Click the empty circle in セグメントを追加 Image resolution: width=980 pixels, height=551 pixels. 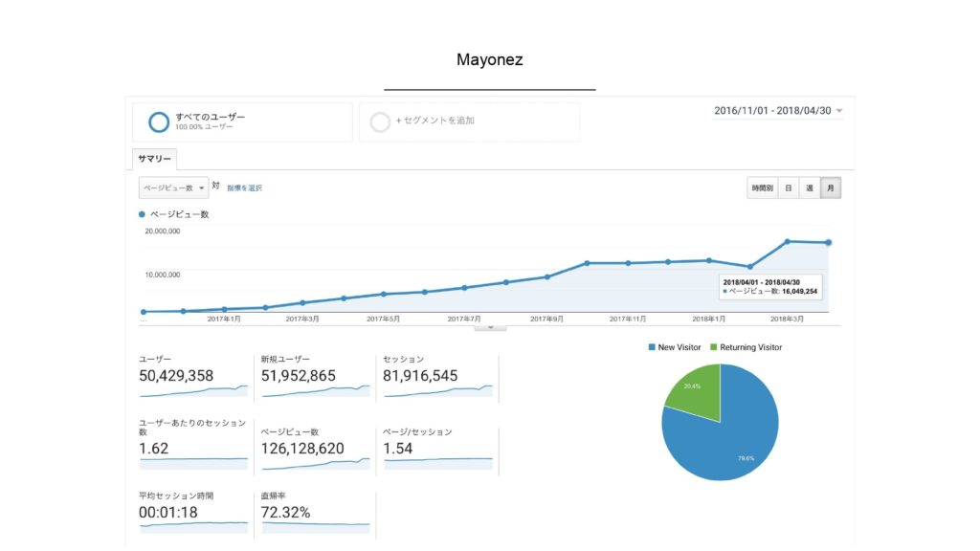(x=380, y=122)
